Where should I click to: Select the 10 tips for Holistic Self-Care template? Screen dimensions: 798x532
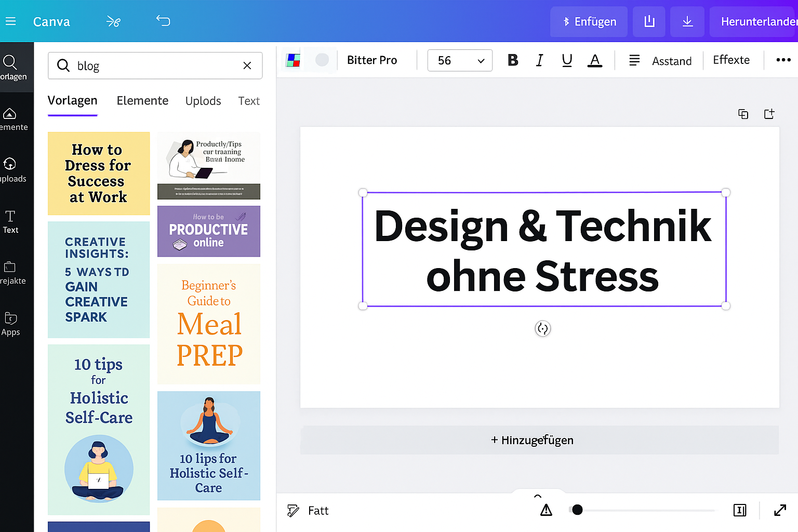(99, 430)
